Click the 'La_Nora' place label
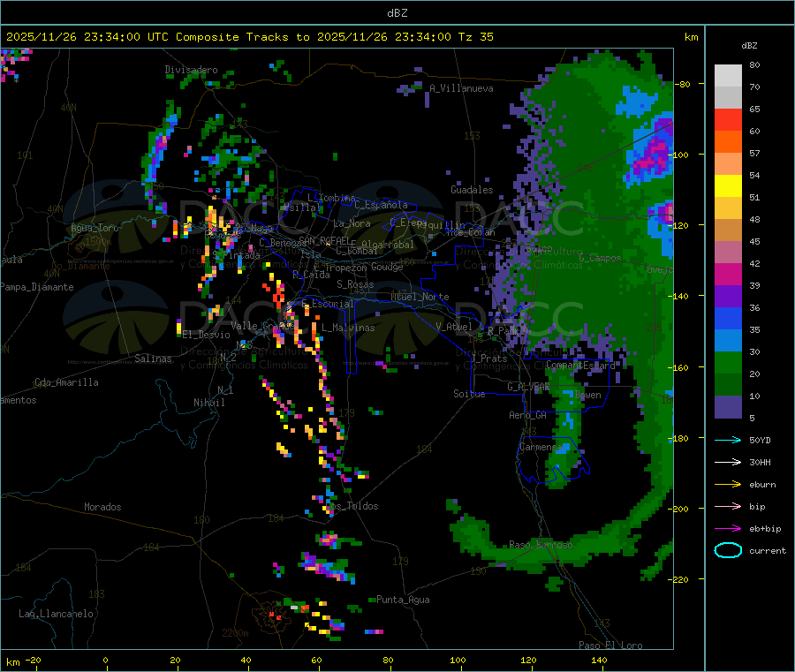This screenshot has width=795, height=672. [352, 223]
